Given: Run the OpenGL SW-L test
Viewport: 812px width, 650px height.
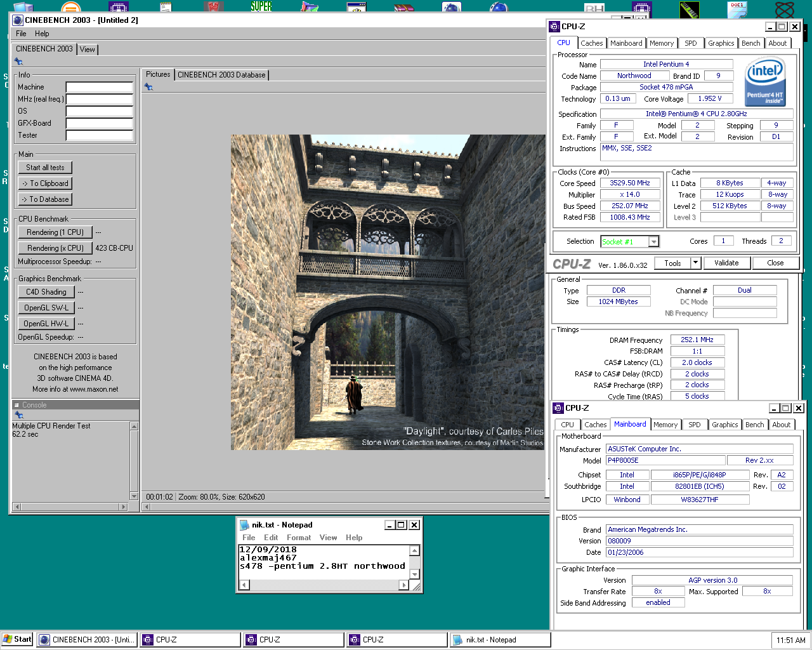Looking at the screenshot, I should pyautogui.click(x=46, y=308).
